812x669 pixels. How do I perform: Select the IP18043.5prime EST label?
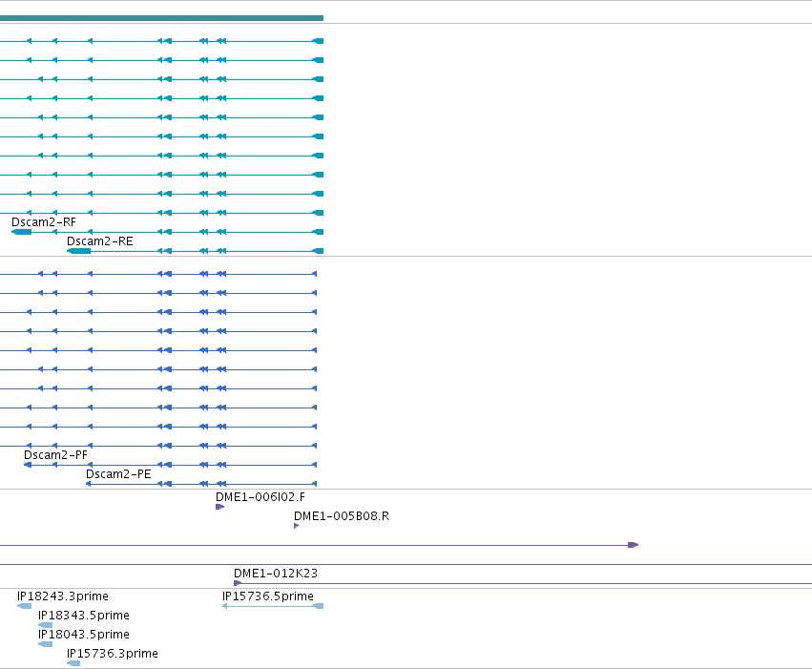click(x=83, y=635)
